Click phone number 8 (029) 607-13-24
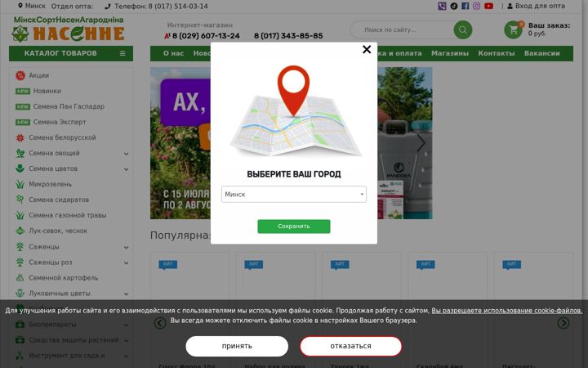The image size is (588, 368). tap(206, 36)
